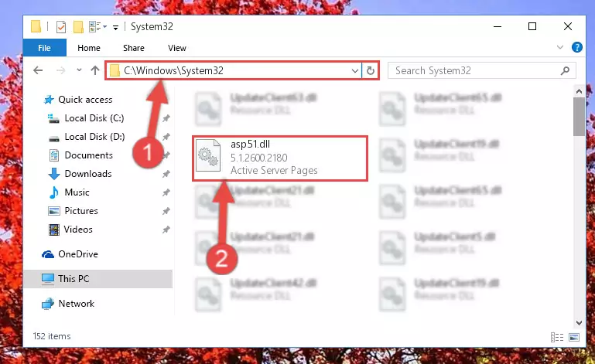Click the pin icon next to Music

click(x=166, y=192)
